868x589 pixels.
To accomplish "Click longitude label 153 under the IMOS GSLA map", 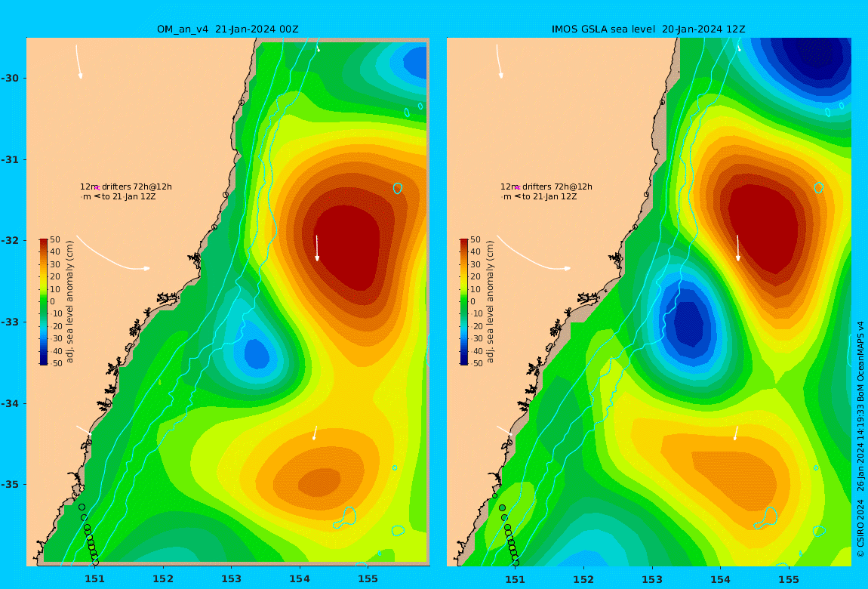I will (x=652, y=579).
